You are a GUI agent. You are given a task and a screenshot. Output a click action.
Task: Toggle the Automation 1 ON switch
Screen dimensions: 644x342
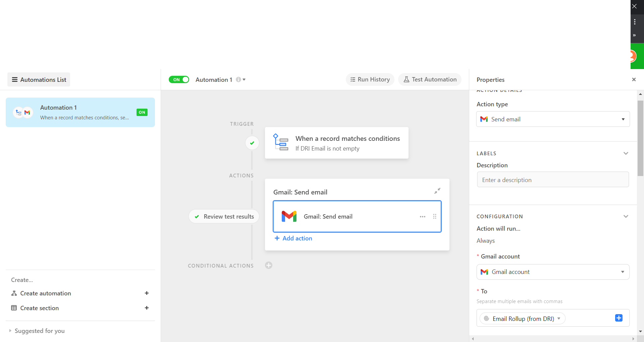pos(179,79)
